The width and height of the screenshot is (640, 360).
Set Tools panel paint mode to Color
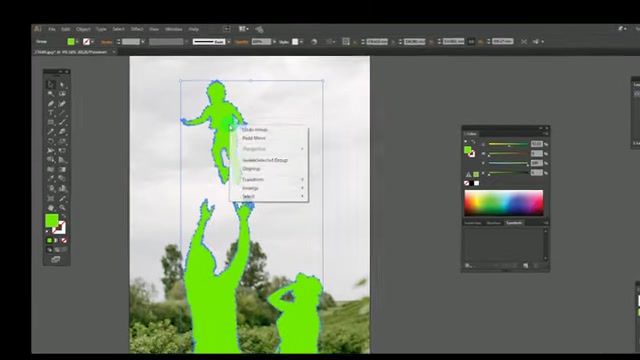pyautogui.click(x=49, y=240)
